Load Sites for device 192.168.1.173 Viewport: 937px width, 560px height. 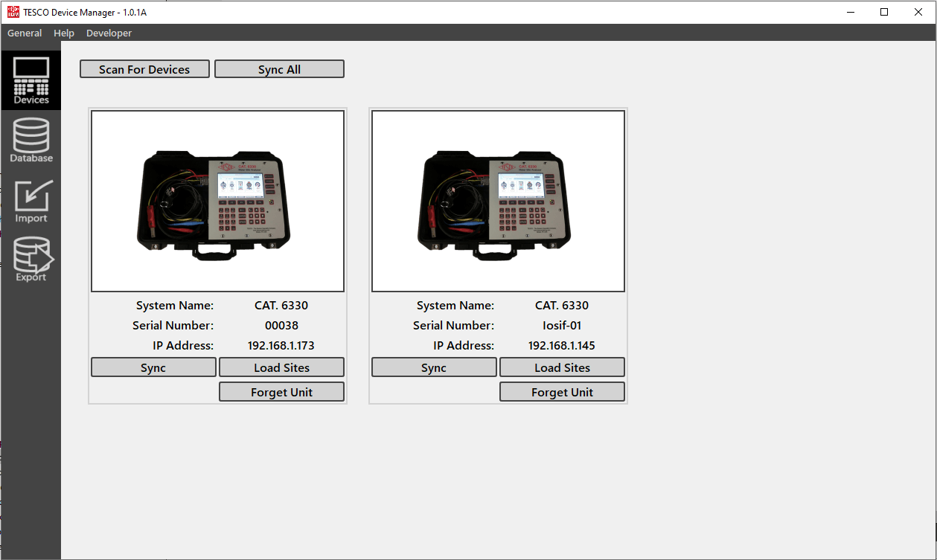(281, 367)
